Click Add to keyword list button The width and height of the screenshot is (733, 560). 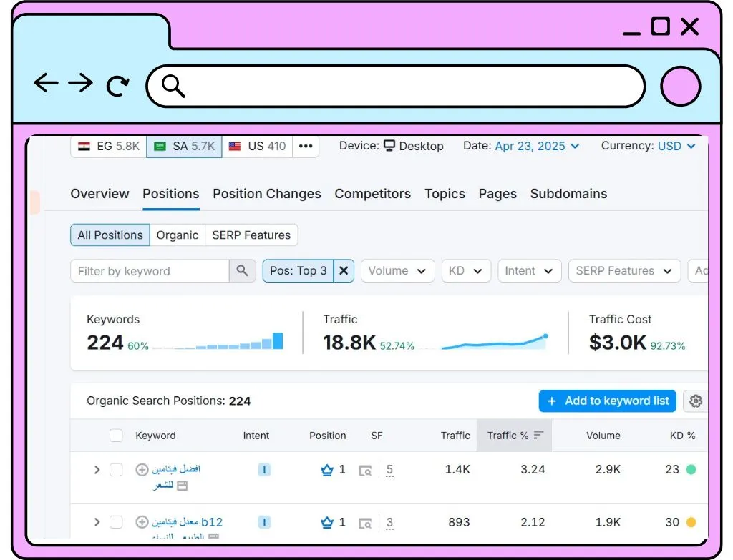click(607, 401)
